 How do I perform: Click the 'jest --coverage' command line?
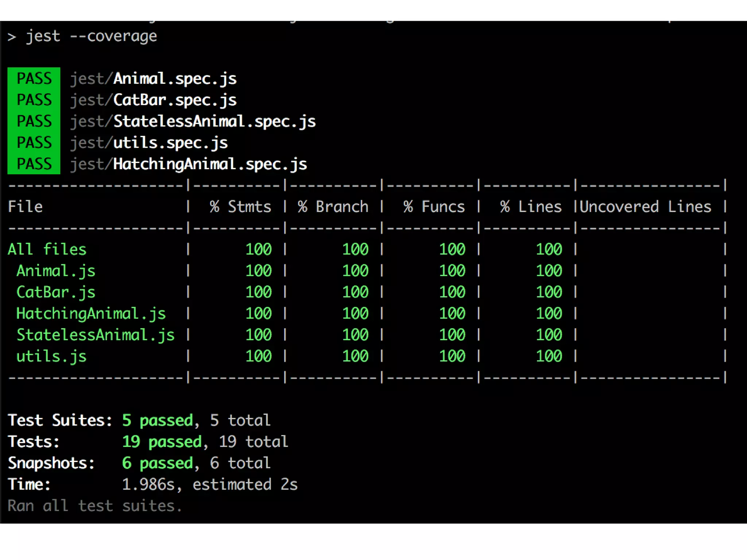click(x=91, y=36)
